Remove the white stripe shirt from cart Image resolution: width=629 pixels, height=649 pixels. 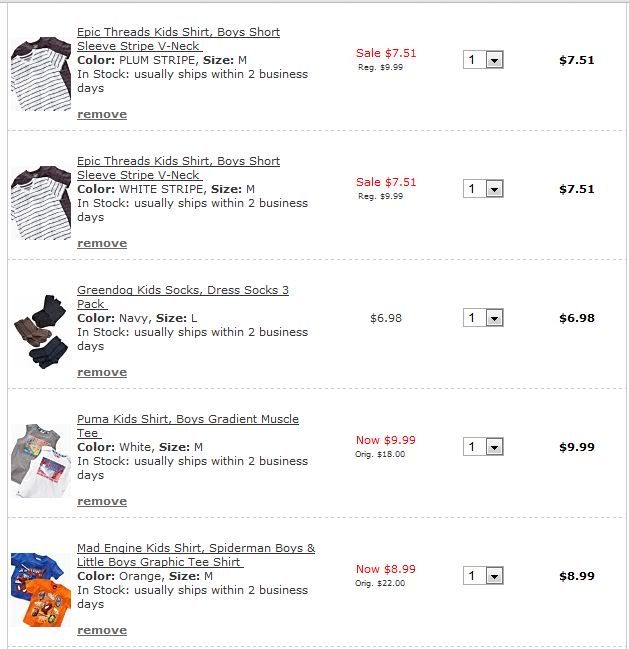[102, 243]
